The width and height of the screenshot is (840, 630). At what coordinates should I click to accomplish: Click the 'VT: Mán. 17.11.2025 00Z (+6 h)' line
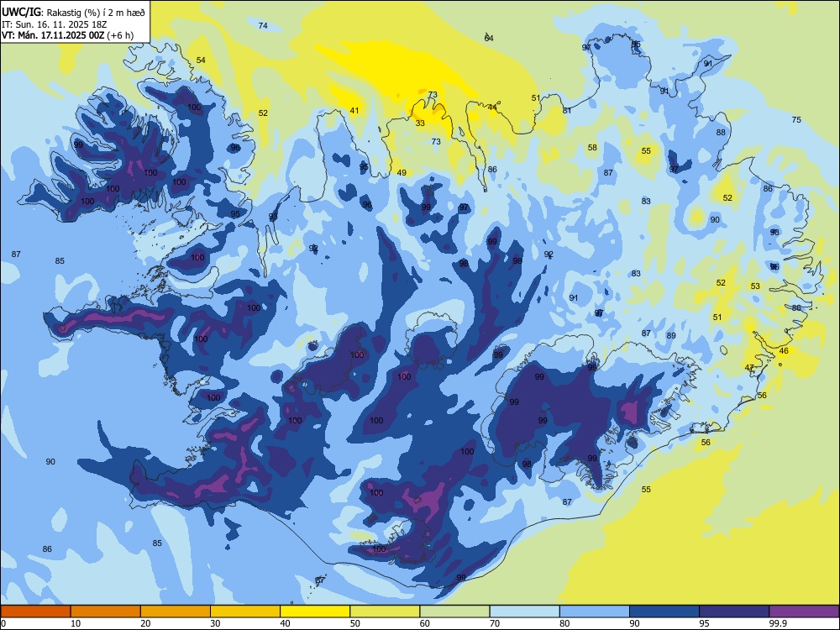click(x=67, y=36)
